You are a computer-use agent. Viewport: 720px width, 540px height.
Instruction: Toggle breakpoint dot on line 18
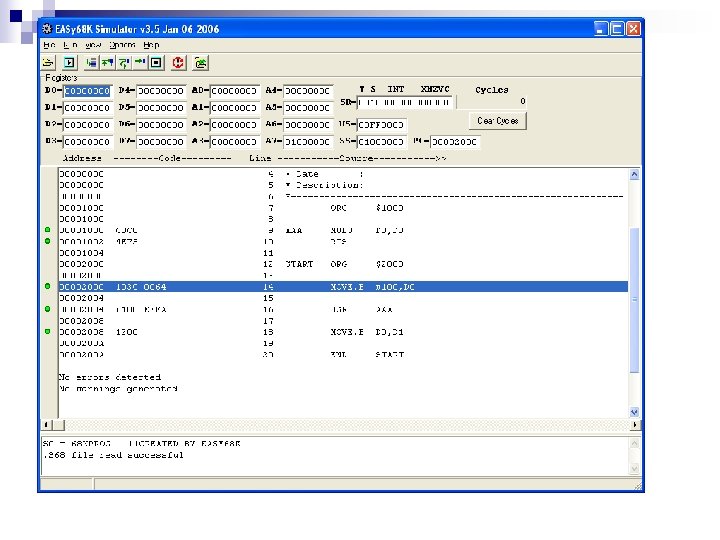point(48,331)
